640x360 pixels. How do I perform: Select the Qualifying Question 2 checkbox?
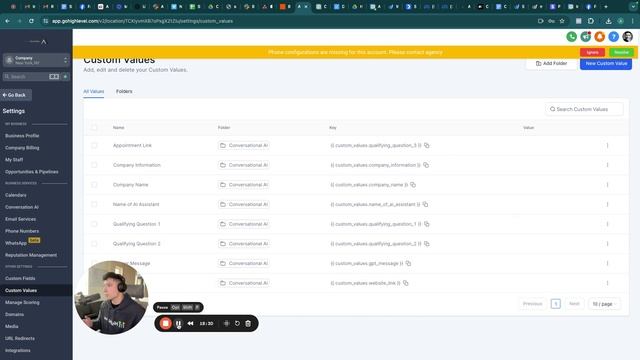click(x=94, y=244)
